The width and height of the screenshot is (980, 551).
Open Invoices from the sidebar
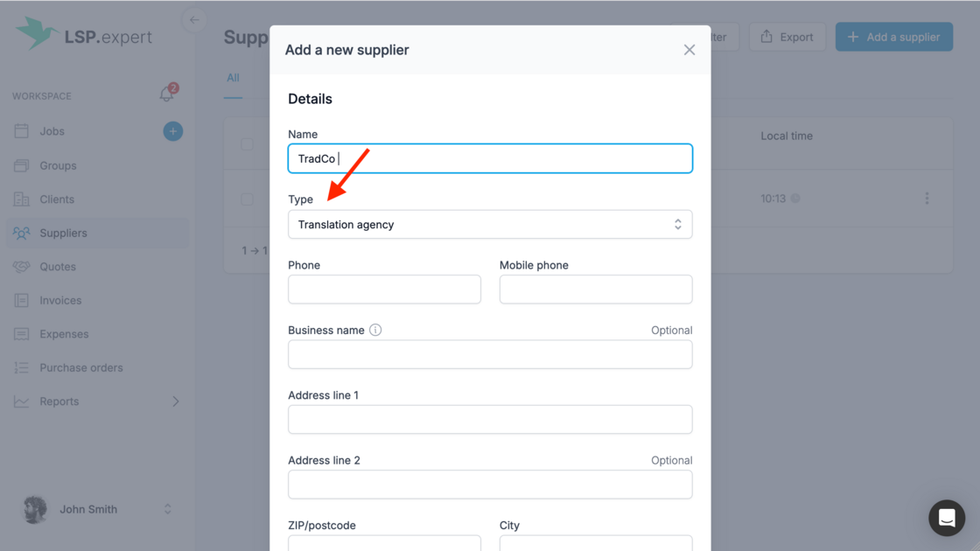(x=60, y=300)
